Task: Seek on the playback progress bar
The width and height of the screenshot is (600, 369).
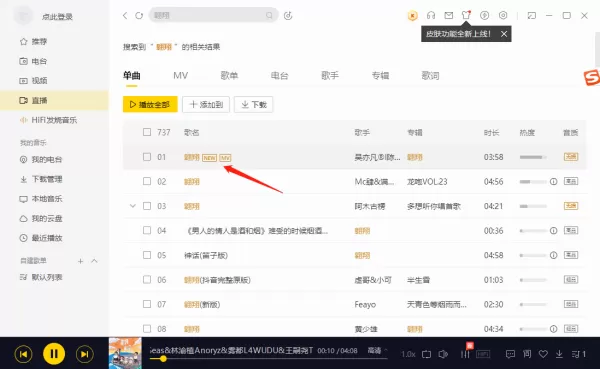Action: click(269, 359)
